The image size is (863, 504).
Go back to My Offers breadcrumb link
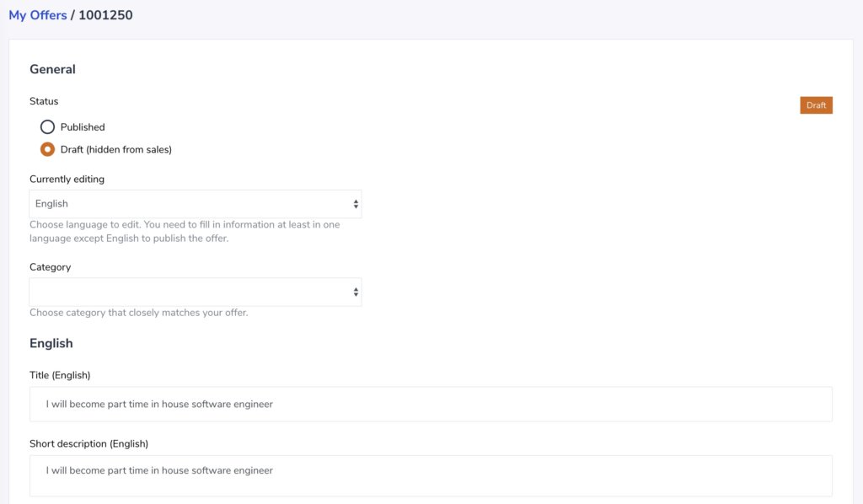tap(37, 15)
